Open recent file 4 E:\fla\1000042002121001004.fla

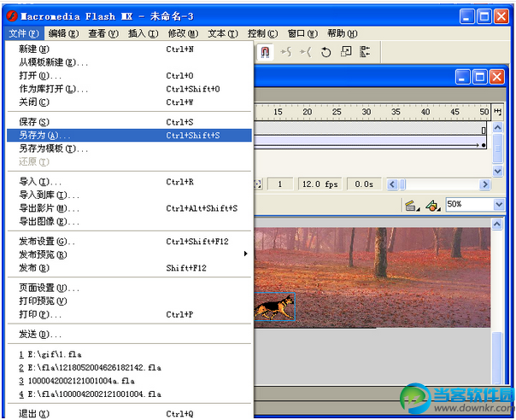tap(129, 394)
